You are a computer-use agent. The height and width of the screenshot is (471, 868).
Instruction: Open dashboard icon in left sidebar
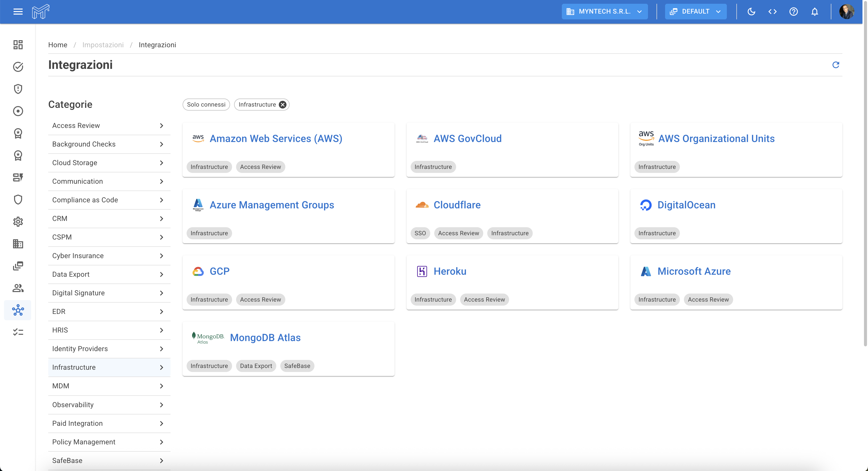[x=18, y=44]
